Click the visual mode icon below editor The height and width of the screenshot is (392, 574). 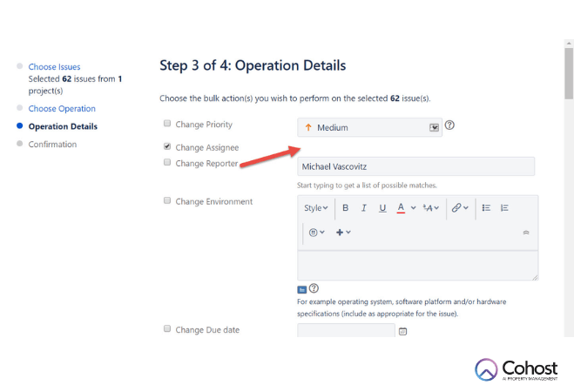301,289
